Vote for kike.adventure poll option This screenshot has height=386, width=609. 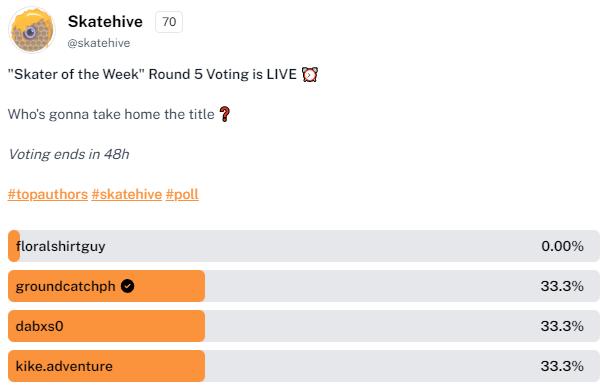click(x=304, y=366)
